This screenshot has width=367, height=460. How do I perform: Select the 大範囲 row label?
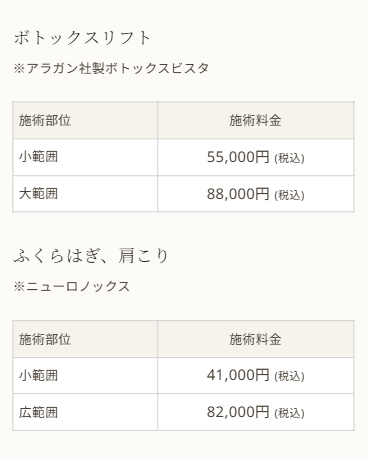coord(38,194)
